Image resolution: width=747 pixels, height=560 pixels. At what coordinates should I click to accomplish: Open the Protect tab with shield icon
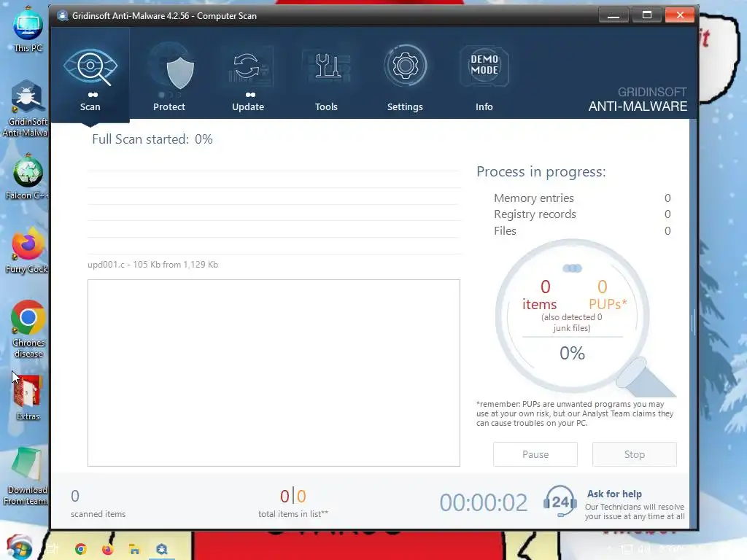(169, 76)
